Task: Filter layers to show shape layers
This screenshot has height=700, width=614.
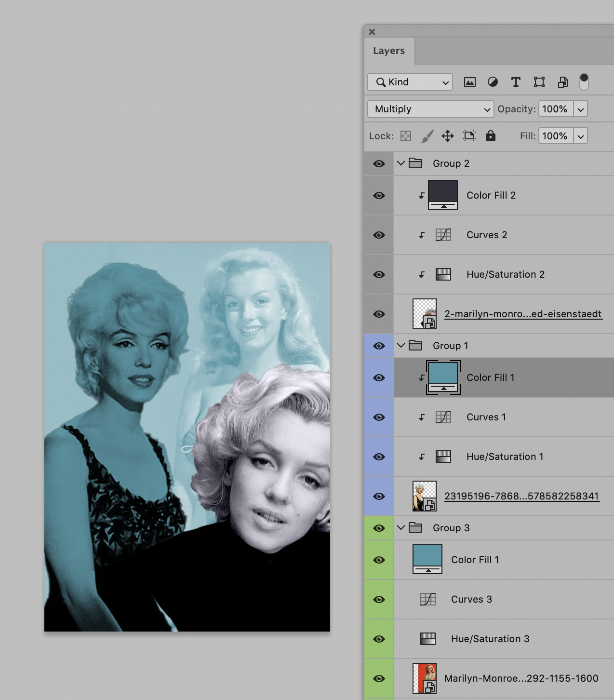Action: tap(539, 82)
